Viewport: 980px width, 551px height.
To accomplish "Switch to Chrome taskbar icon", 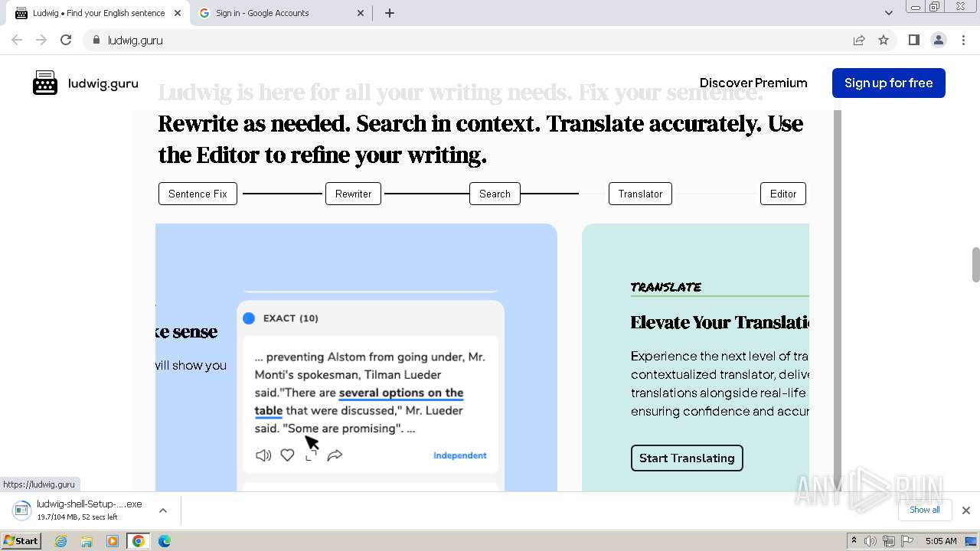I will pos(139,541).
